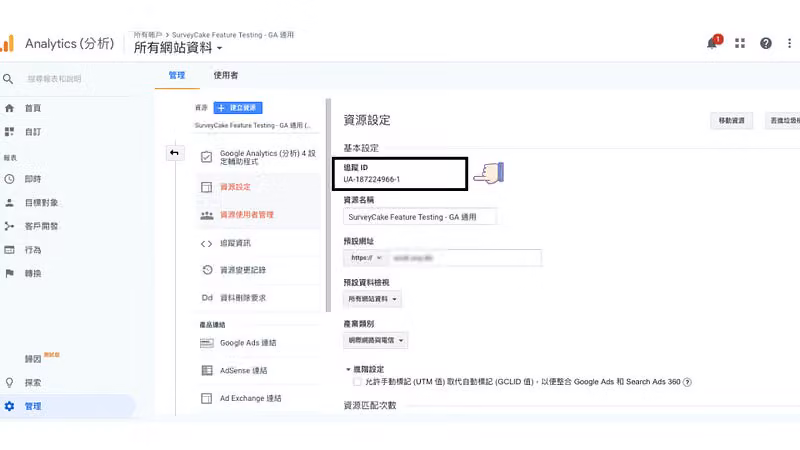This screenshot has width=800, height=450.
Task: Open Google Ads 連結 linking
Action: pyautogui.click(x=248, y=343)
